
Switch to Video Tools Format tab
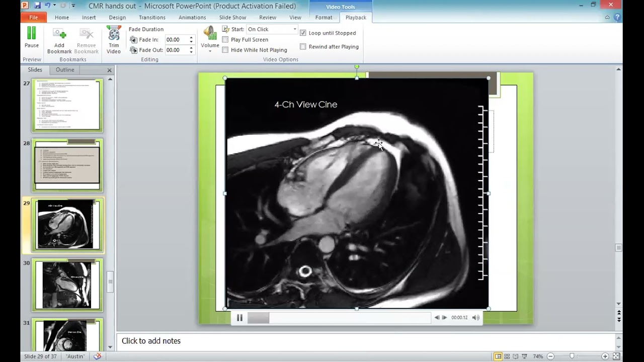(324, 17)
